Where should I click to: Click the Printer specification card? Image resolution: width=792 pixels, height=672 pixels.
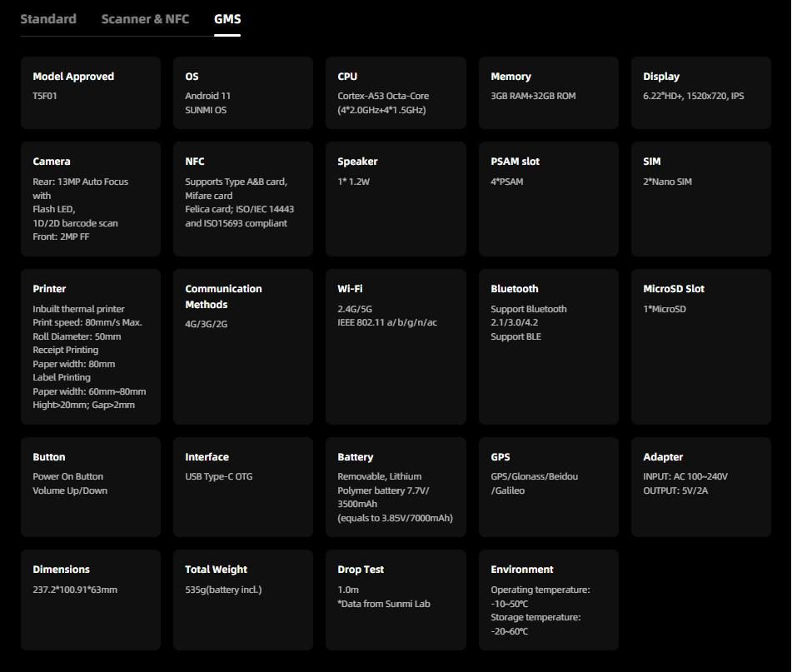tap(90, 346)
